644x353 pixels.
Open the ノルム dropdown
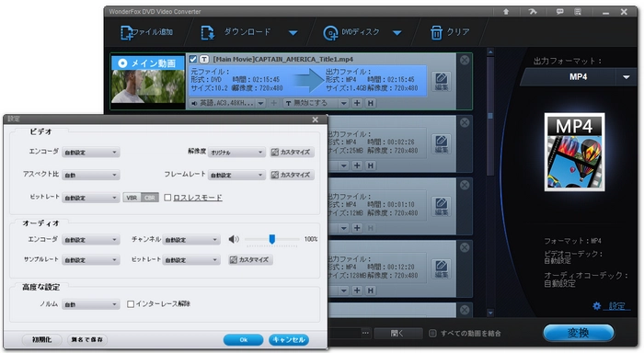[x=91, y=304]
